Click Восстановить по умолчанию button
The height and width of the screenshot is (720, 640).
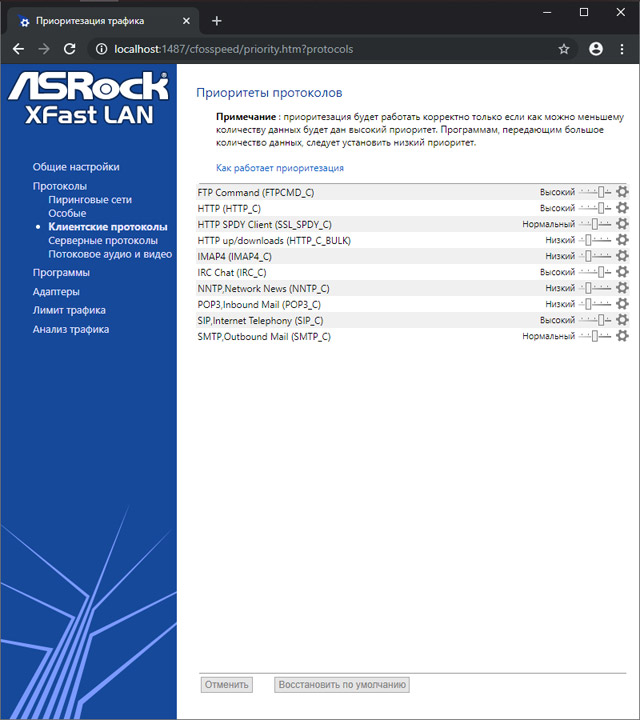[342, 685]
